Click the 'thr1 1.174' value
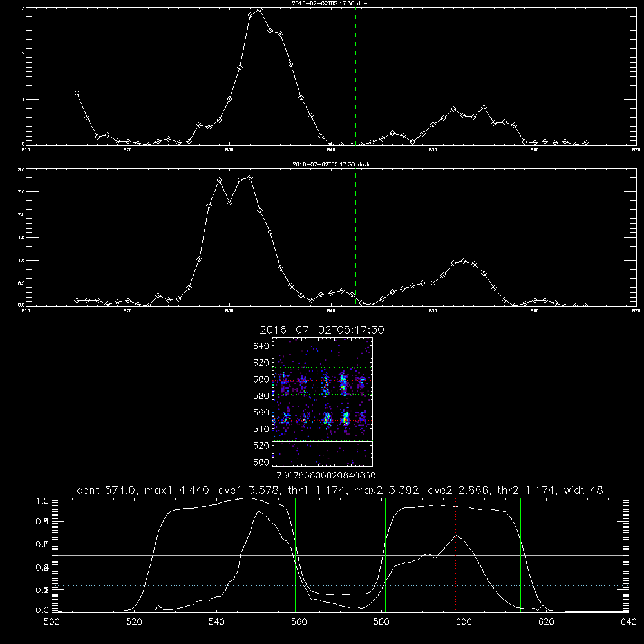Viewport: 644px width, 644px height. pos(316,490)
